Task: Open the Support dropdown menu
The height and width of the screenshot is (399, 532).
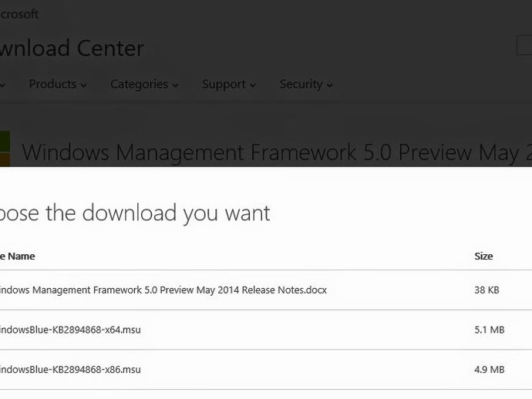Action: click(229, 84)
